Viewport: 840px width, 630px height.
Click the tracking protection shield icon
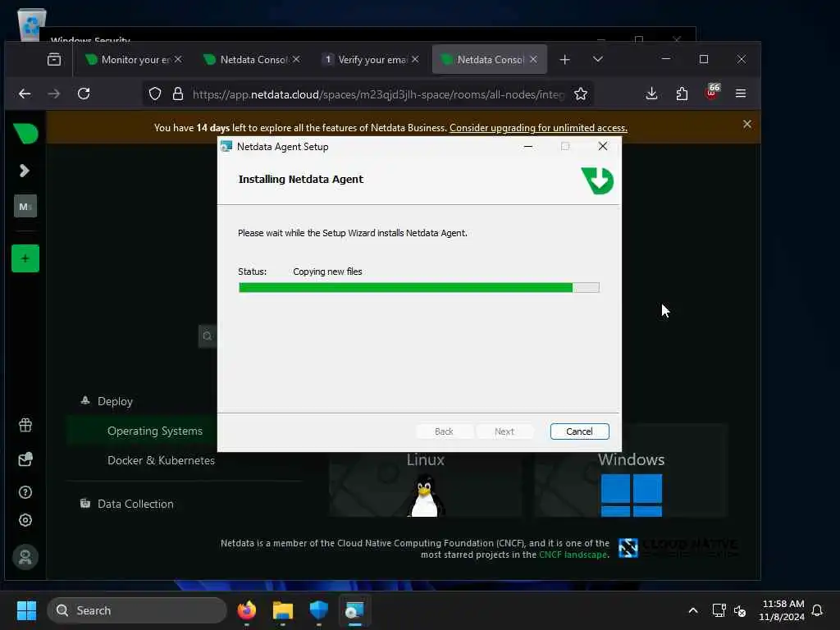click(155, 94)
